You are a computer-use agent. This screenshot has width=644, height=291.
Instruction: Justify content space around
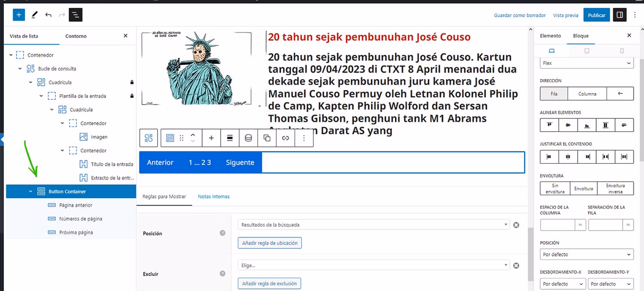click(x=624, y=157)
